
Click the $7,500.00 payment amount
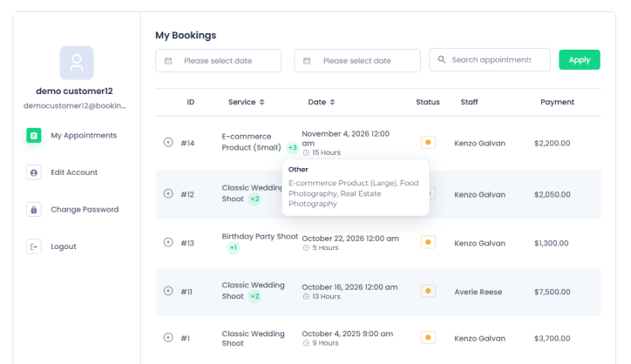tap(553, 292)
